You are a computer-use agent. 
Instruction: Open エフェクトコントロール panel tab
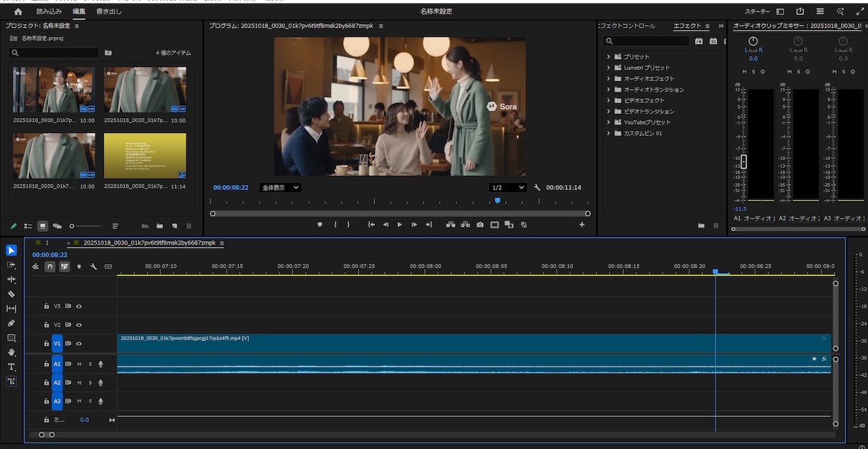pos(627,26)
